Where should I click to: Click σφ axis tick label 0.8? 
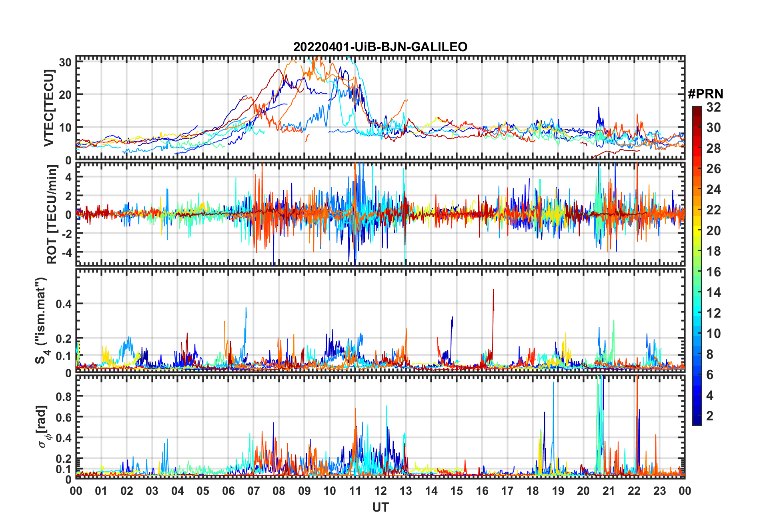(x=64, y=396)
